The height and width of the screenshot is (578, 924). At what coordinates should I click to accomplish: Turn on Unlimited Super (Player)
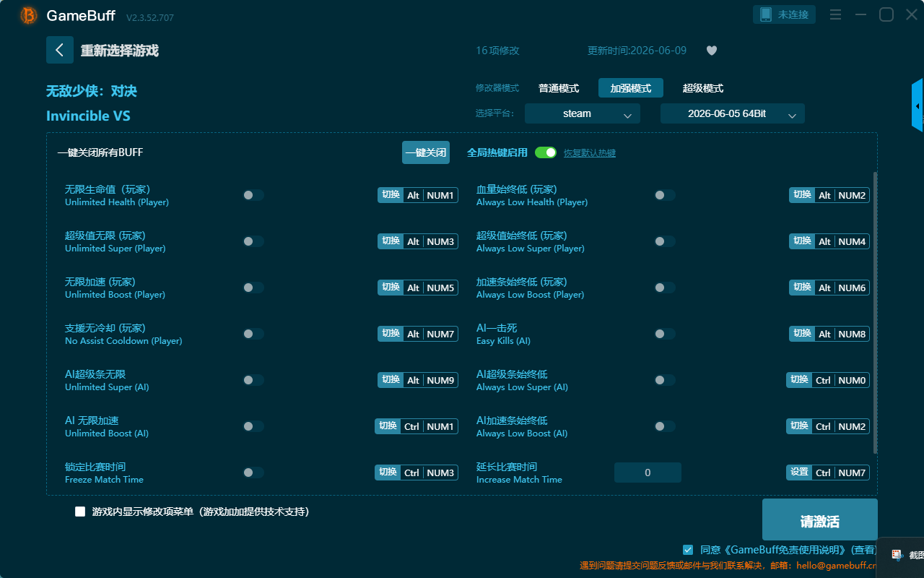[x=253, y=241]
